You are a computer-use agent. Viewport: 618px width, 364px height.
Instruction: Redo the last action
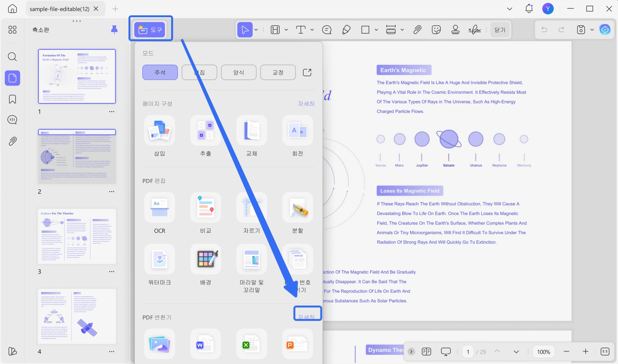[561, 30]
